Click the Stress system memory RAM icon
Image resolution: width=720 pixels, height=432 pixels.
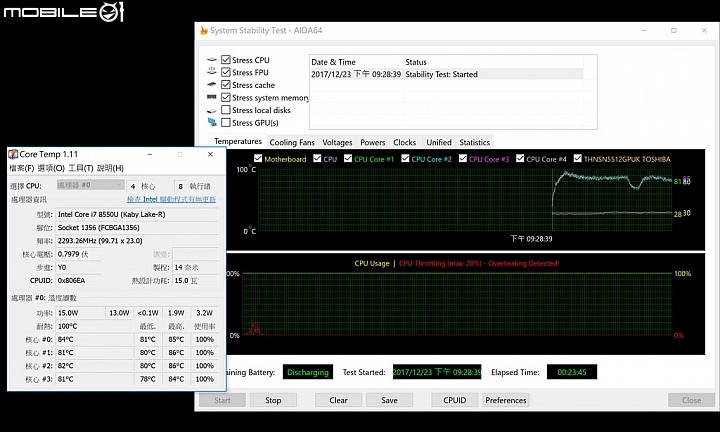(x=212, y=97)
